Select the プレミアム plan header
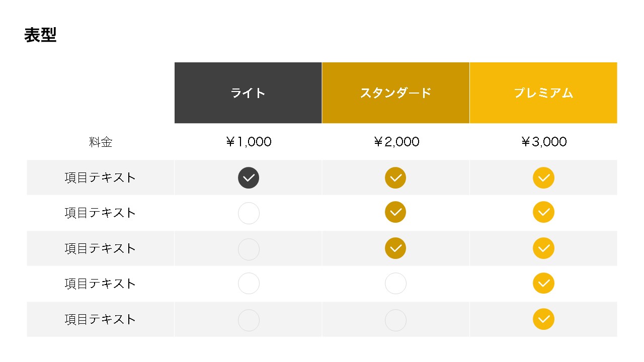The height and width of the screenshot is (362, 644). (543, 93)
